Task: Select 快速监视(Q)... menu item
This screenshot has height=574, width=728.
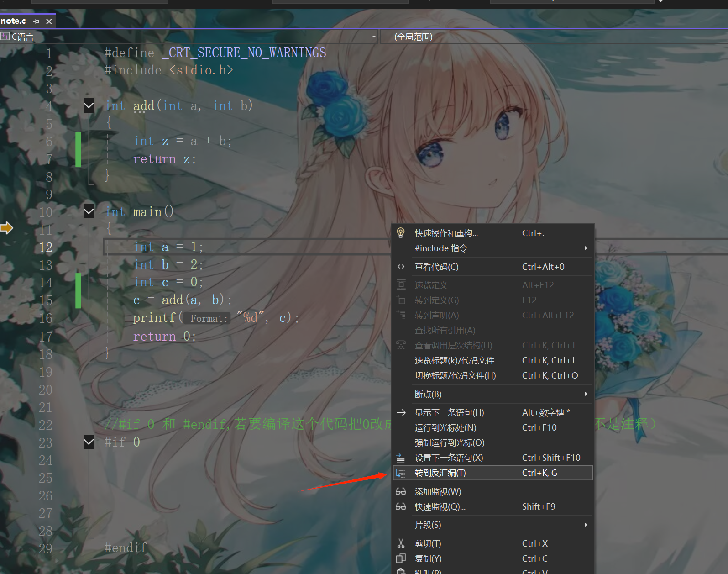Action: [x=492, y=506]
